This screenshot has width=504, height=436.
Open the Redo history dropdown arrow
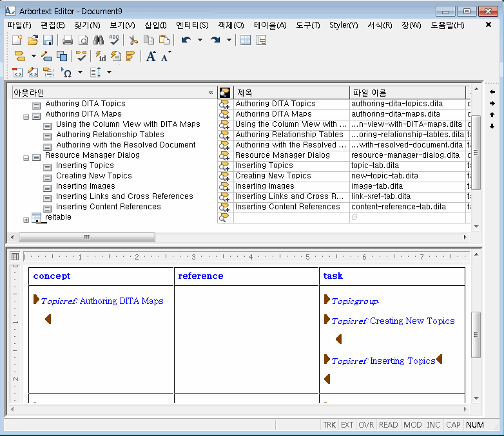[229, 40]
